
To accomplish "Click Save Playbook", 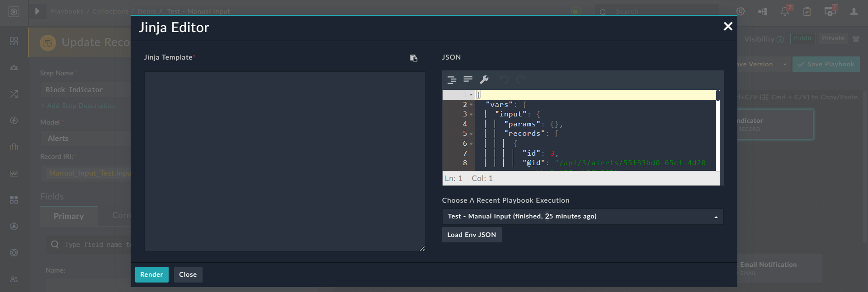I will tap(826, 65).
